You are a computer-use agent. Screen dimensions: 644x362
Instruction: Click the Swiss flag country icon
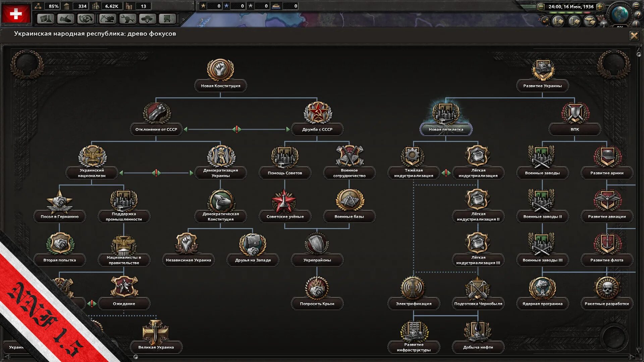tap(16, 13)
